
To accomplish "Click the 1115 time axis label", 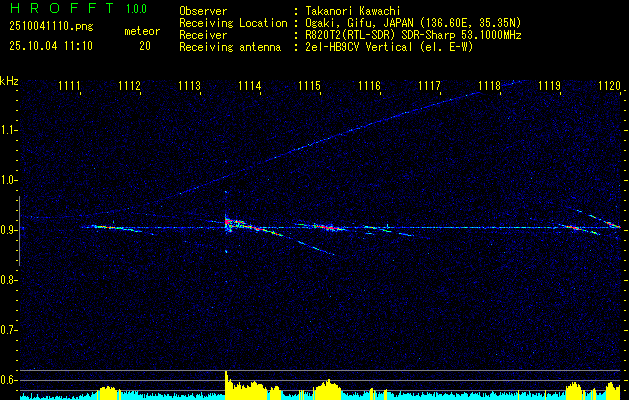I will [309, 86].
